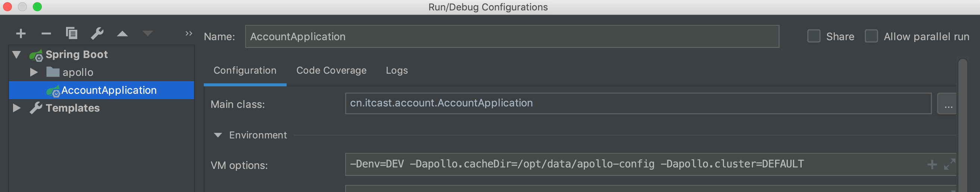Expand the apollo folder node

coord(34,72)
